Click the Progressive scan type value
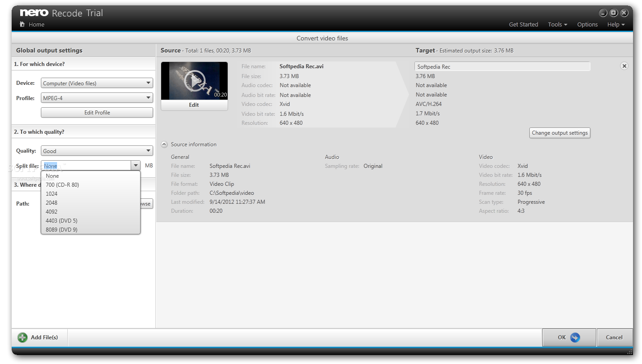 531,202
